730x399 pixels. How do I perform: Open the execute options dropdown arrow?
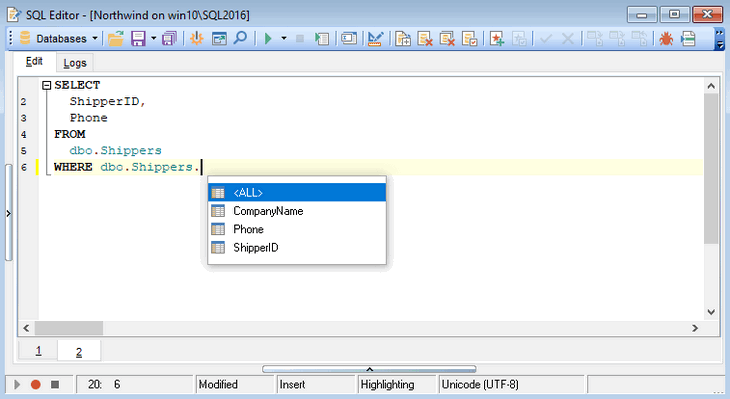(284, 38)
